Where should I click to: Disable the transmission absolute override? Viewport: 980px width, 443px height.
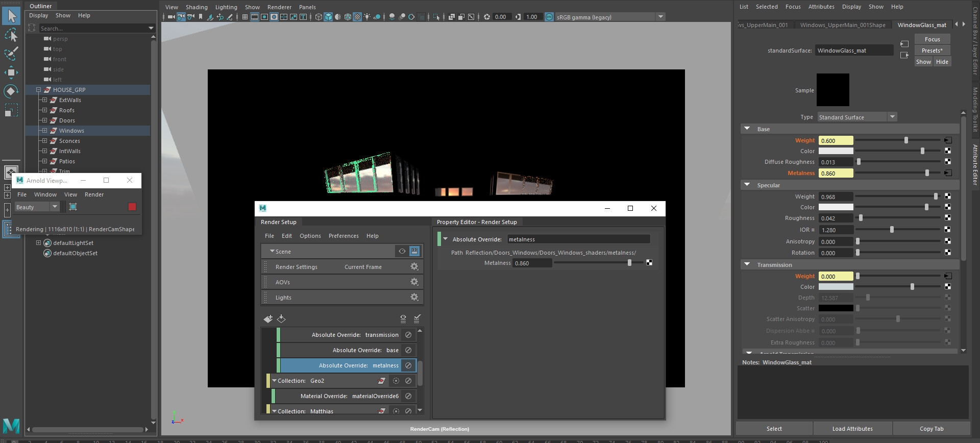point(408,335)
